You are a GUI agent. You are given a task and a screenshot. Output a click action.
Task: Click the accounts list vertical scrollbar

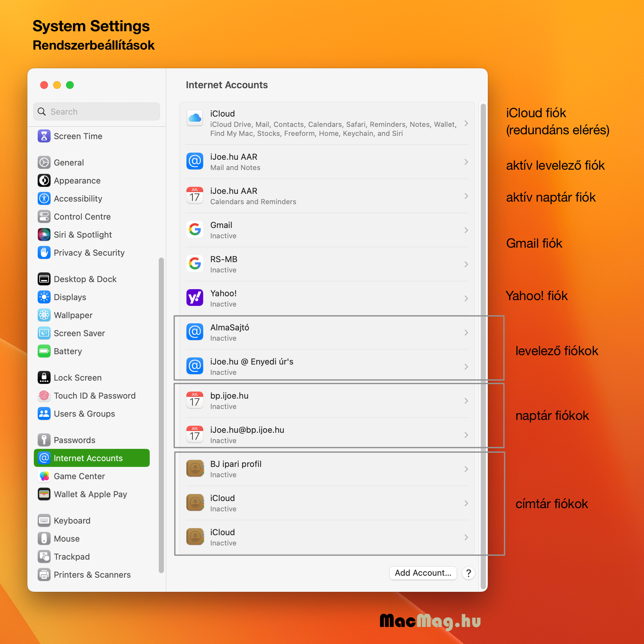[483, 346]
